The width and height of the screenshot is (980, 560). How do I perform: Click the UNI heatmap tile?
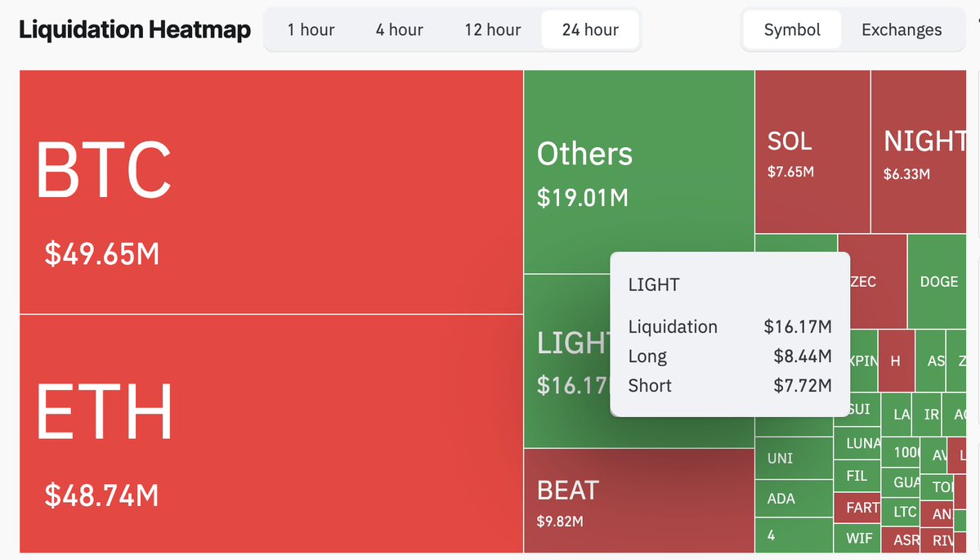coord(793,459)
